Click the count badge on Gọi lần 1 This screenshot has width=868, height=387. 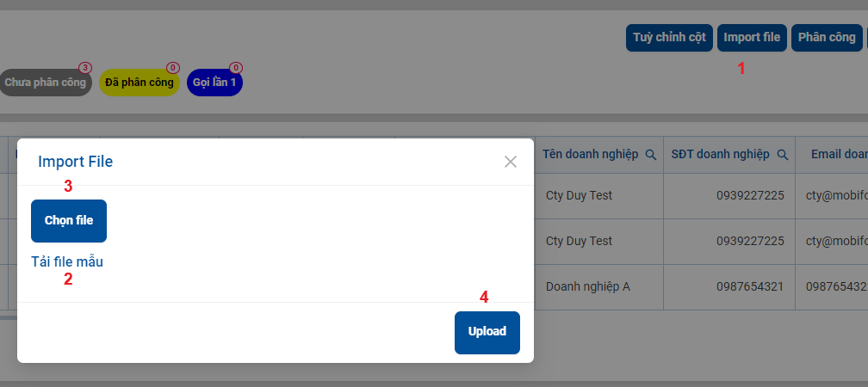236,68
